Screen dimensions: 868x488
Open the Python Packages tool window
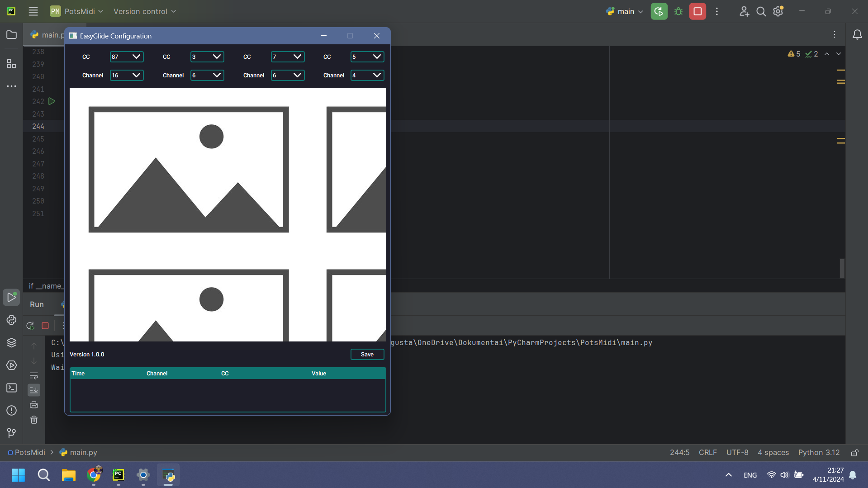[11, 342]
